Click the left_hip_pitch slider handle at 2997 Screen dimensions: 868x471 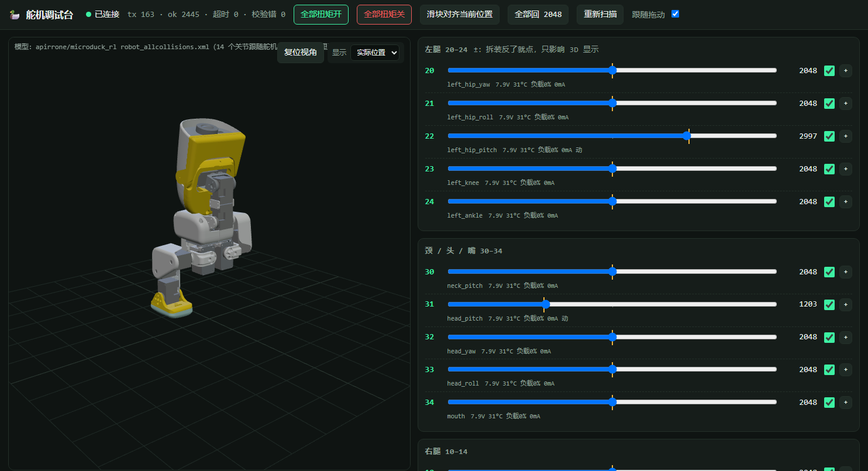pyautogui.click(x=687, y=136)
